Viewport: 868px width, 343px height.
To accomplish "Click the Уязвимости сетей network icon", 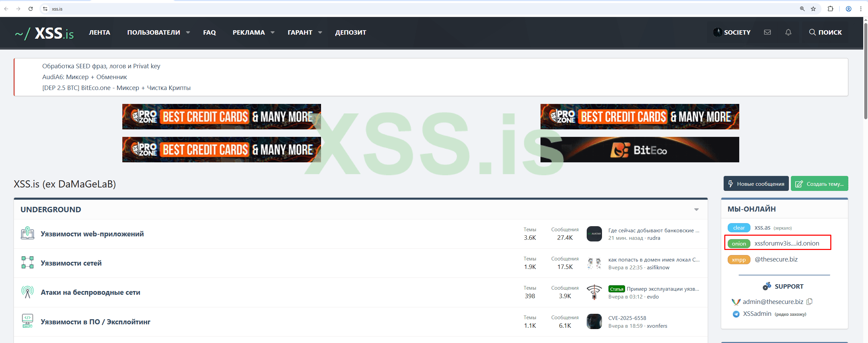I will (28, 263).
